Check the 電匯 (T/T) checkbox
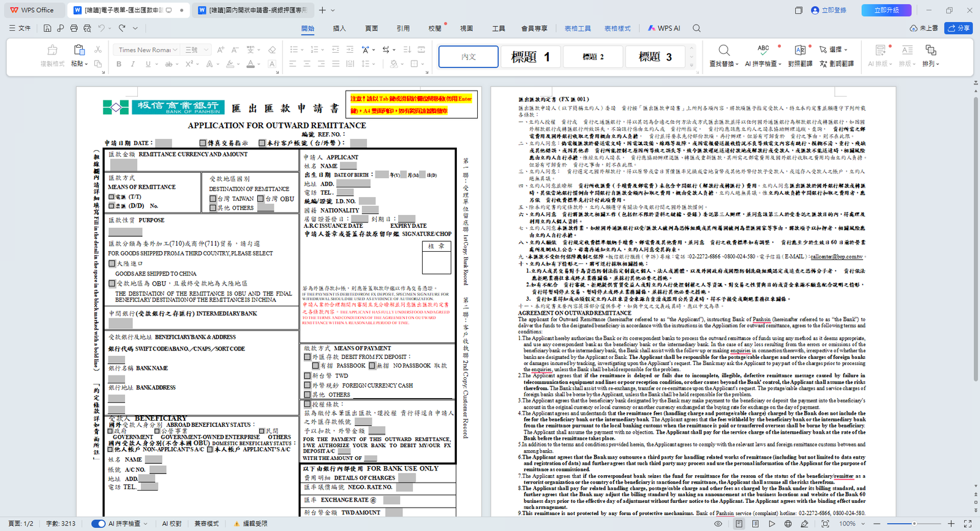Image resolution: width=980 pixels, height=531 pixels. tap(111, 197)
